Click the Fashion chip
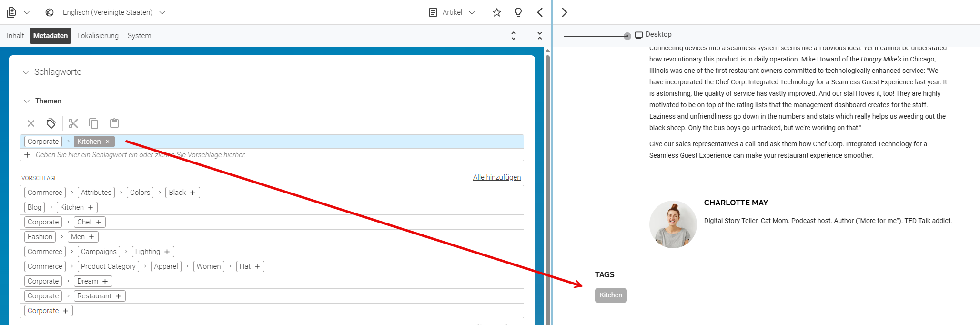The height and width of the screenshot is (325, 980). coord(40,237)
